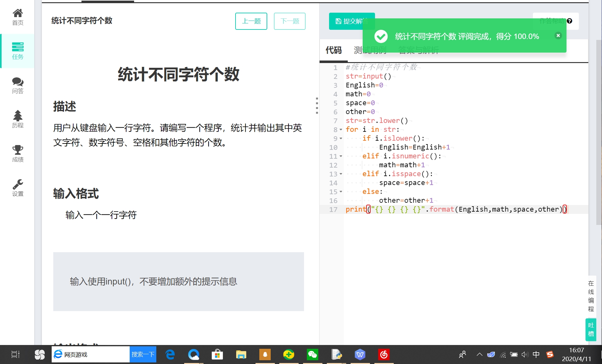
Task: Click code line English=0
Action: [x=364, y=85]
